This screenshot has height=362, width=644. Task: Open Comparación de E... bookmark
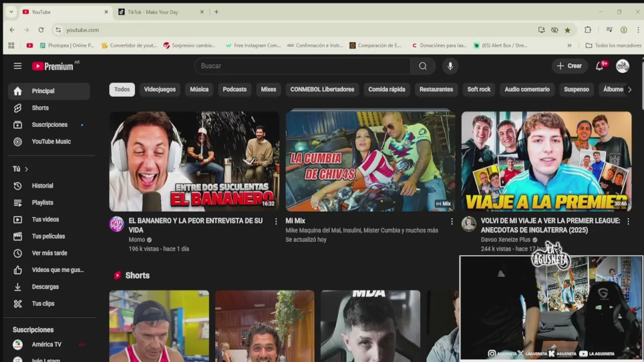[x=376, y=45]
